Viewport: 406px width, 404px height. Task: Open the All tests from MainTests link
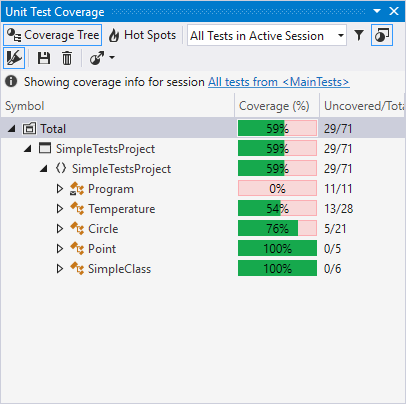279,82
